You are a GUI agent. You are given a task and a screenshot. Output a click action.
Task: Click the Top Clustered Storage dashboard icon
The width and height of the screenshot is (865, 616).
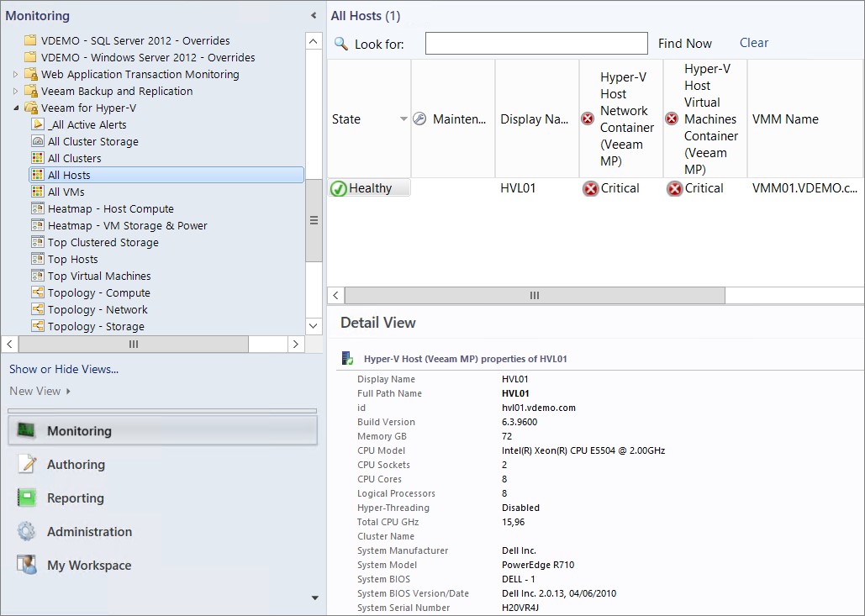38,242
